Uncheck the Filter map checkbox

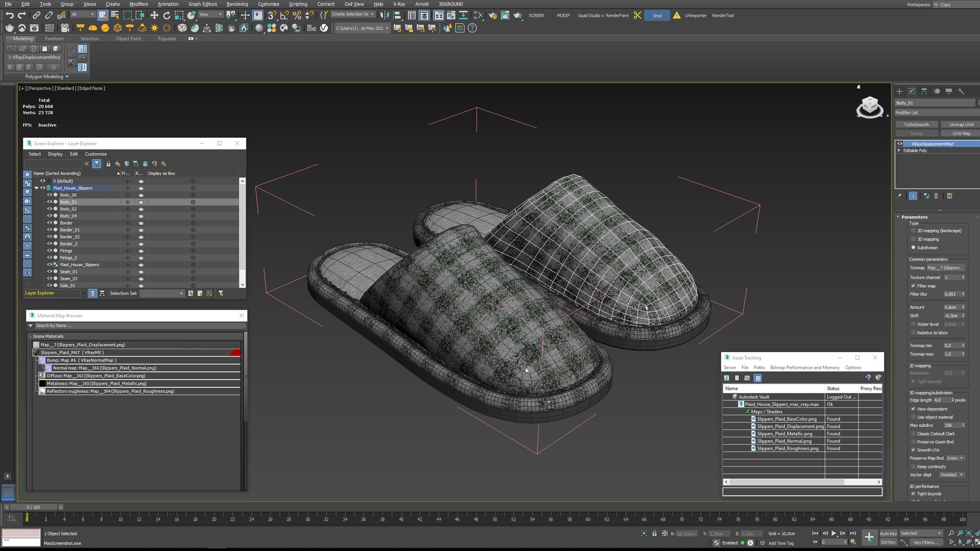coord(913,286)
